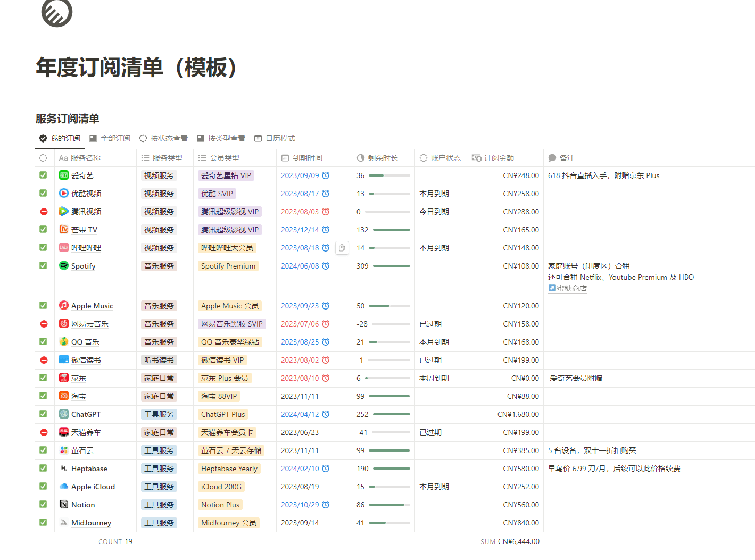Screen dimensions: 755x560
Task: Click the 爱奇艺星钻 VIP membership tag
Action: [226, 175]
